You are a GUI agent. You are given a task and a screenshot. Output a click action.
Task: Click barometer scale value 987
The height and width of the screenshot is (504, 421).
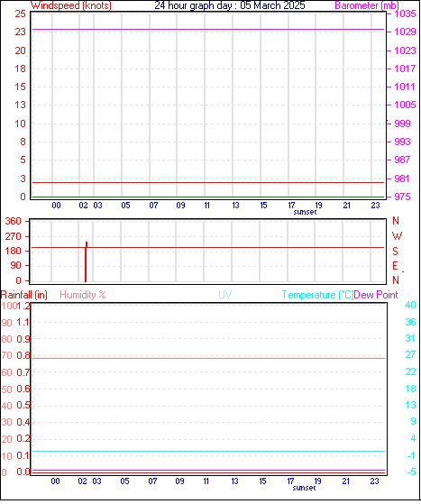402,160
